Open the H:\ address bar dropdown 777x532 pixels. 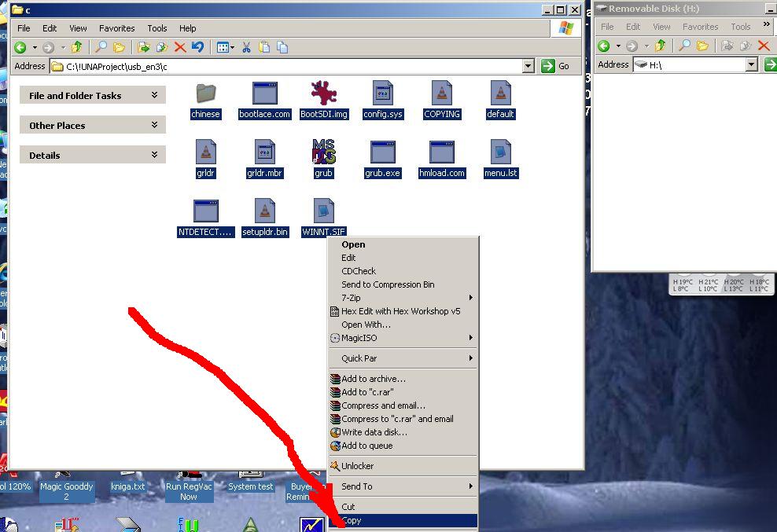pyautogui.click(x=751, y=65)
